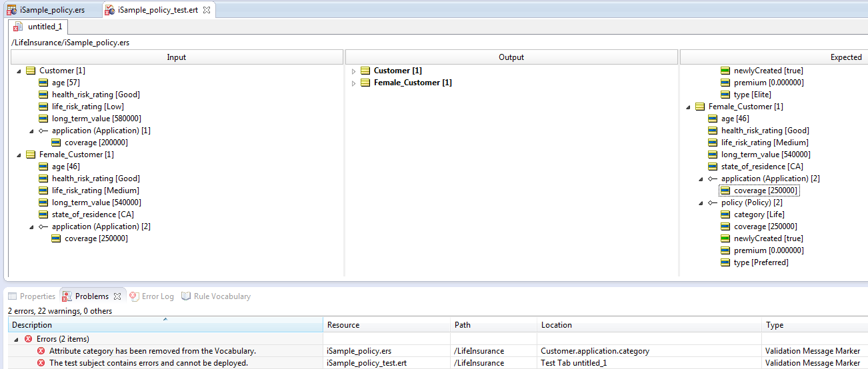Open the Rule Vocabulary view tab
This screenshot has height=369, width=868.
(x=216, y=296)
